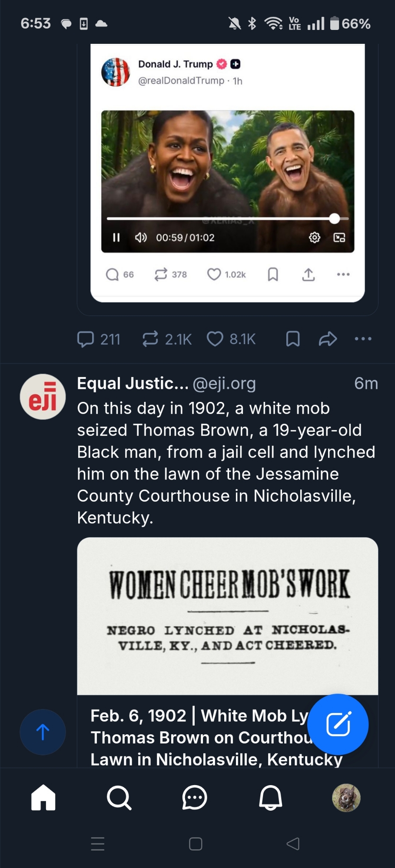Open more options menu for the post
This screenshot has height=868, width=395.
pos(363,339)
